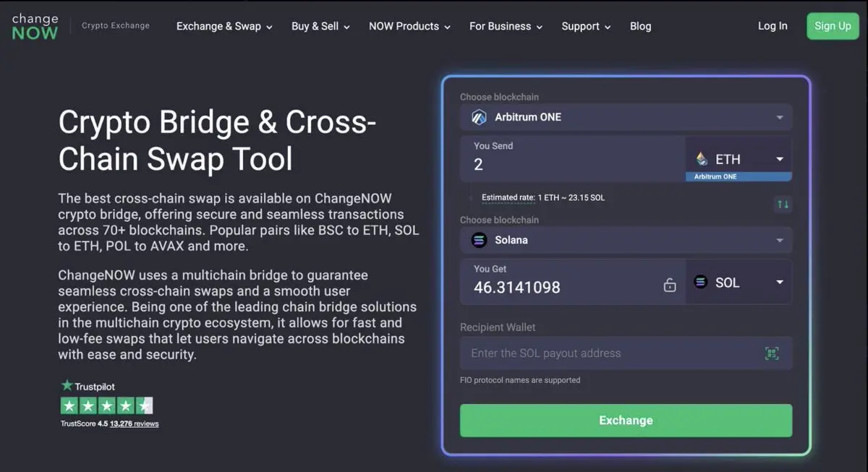Click the You Get amount 46.3141098
This screenshot has width=868, height=472.
517,288
